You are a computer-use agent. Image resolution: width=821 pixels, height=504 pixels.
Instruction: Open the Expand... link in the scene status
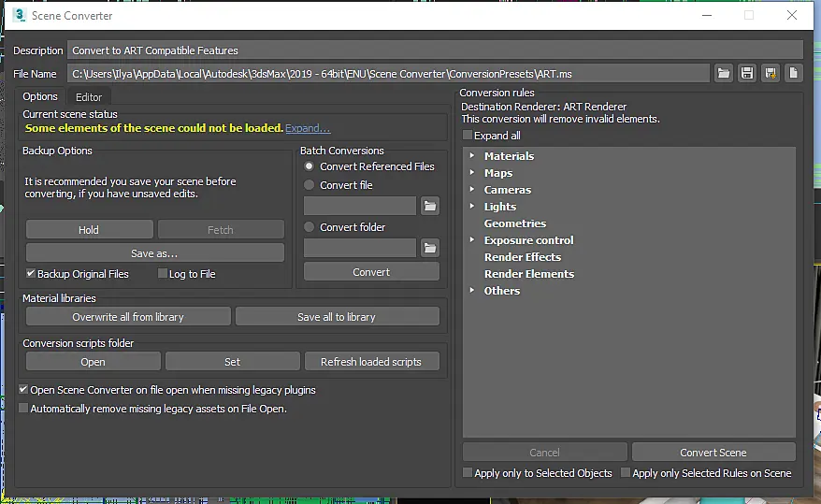click(308, 128)
